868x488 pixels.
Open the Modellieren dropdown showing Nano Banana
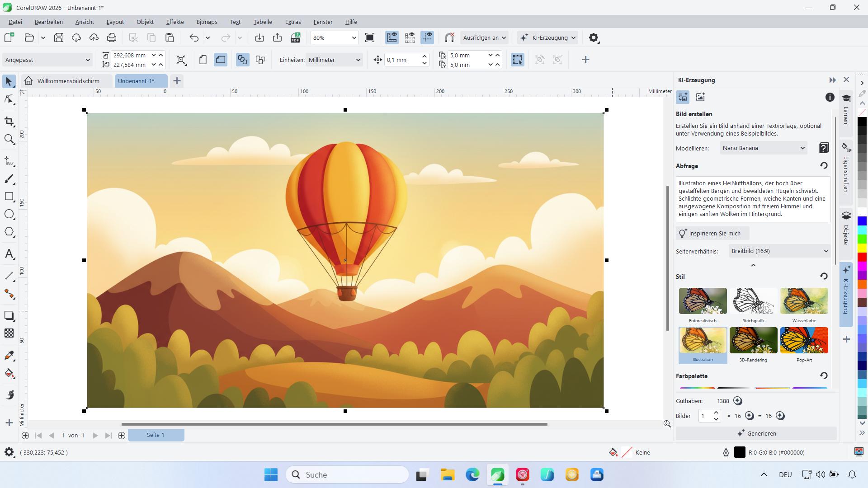[763, 148]
